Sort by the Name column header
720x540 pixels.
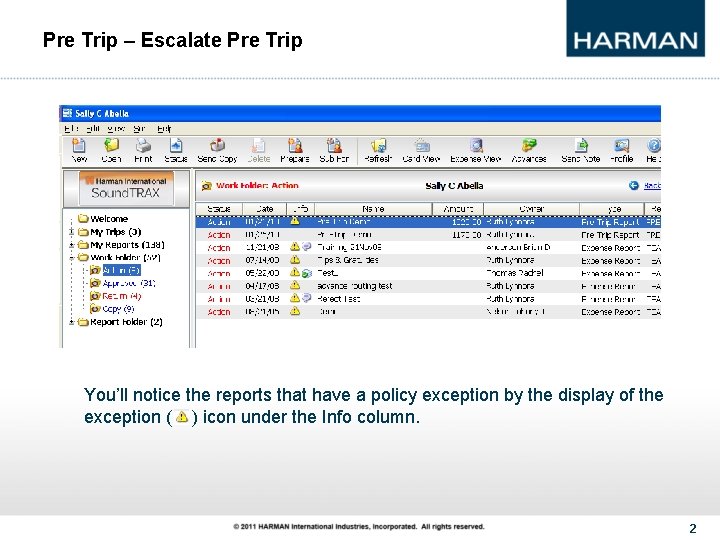coord(373,209)
